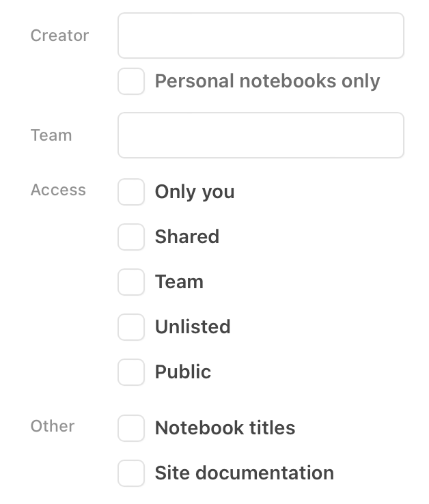
Task: Click the Creator field label
Action: pyautogui.click(x=59, y=36)
